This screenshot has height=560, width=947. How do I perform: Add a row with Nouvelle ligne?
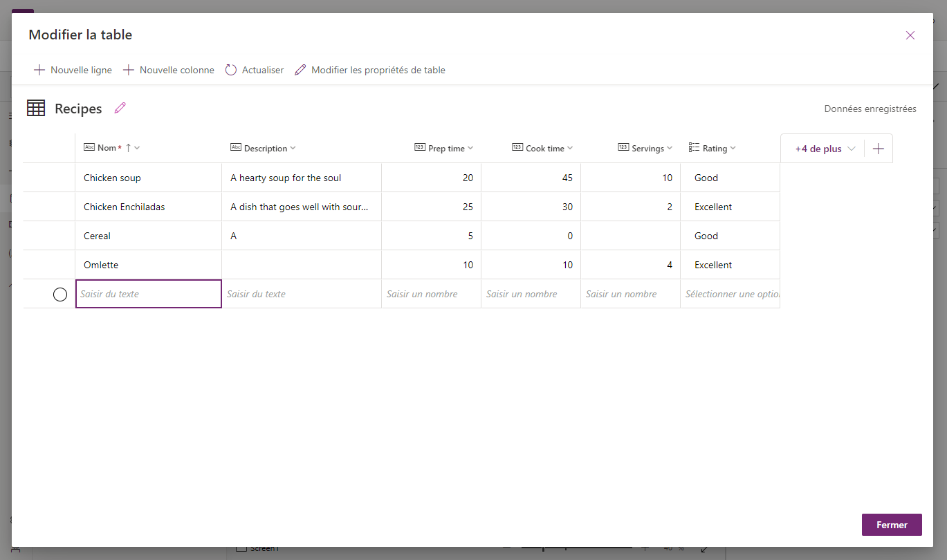pos(73,70)
